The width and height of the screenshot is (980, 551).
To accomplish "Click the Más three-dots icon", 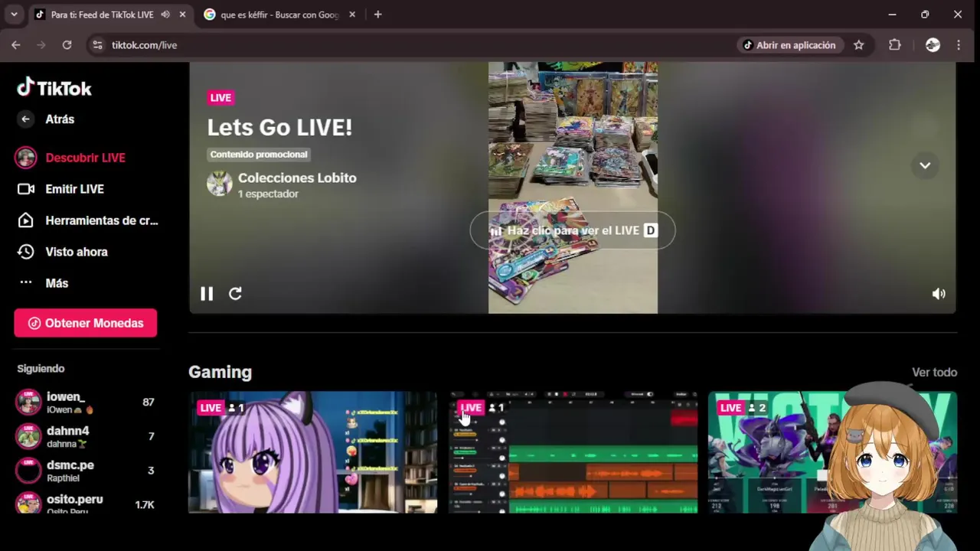I will pos(26,282).
